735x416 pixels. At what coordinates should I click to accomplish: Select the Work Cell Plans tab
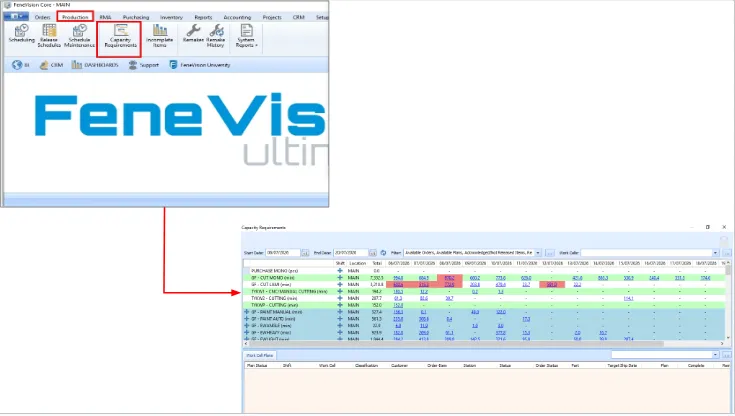(260, 355)
